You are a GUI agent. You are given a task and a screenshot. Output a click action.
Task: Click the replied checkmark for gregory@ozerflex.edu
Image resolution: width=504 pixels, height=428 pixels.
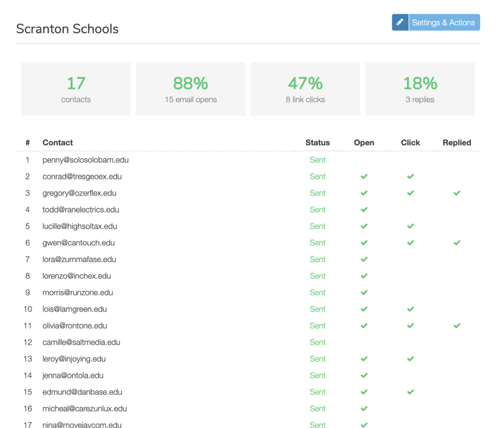[x=457, y=193]
